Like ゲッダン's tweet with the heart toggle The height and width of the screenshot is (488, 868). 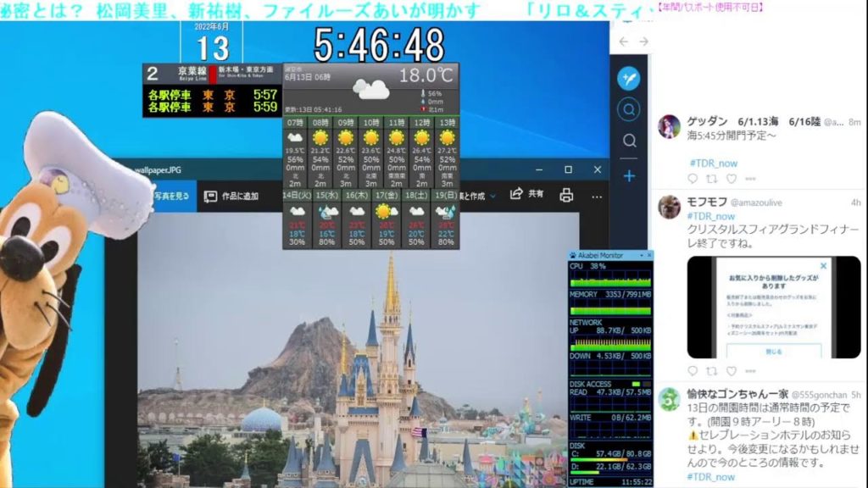732,178
